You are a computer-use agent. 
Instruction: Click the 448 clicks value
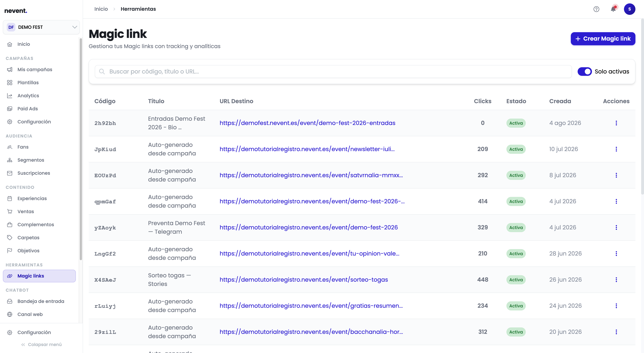tap(482, 280)
